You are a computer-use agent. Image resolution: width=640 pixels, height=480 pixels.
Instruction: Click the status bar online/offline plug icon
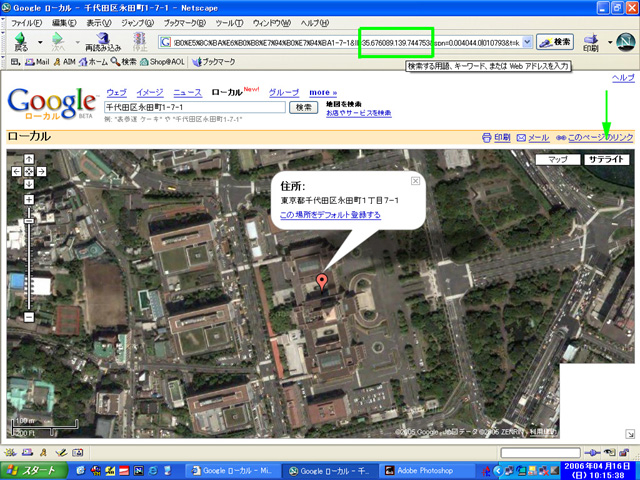click(x=592, y=452)
